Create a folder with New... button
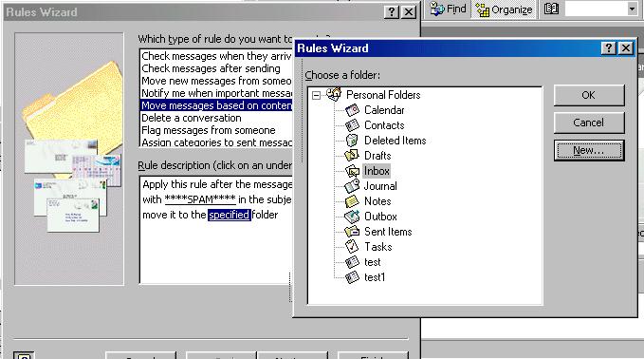 coord(589,150)
